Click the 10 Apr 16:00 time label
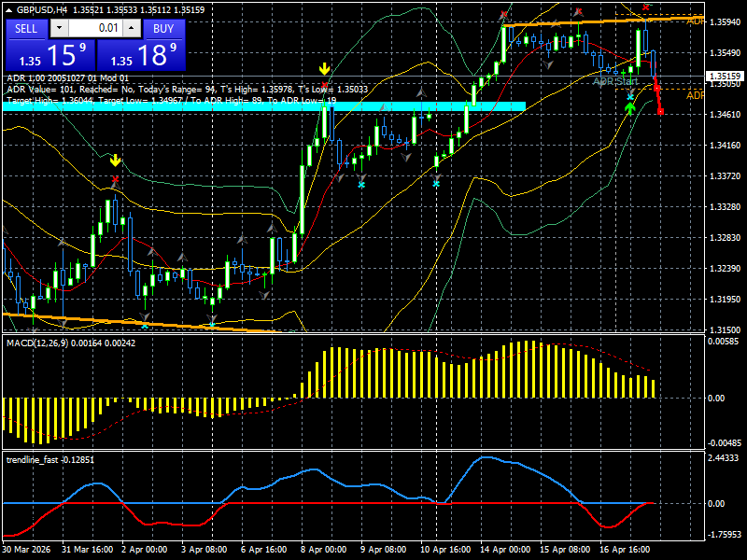This screenshot has width=747, height=560. pyautogui.click(x=445, y=550)
